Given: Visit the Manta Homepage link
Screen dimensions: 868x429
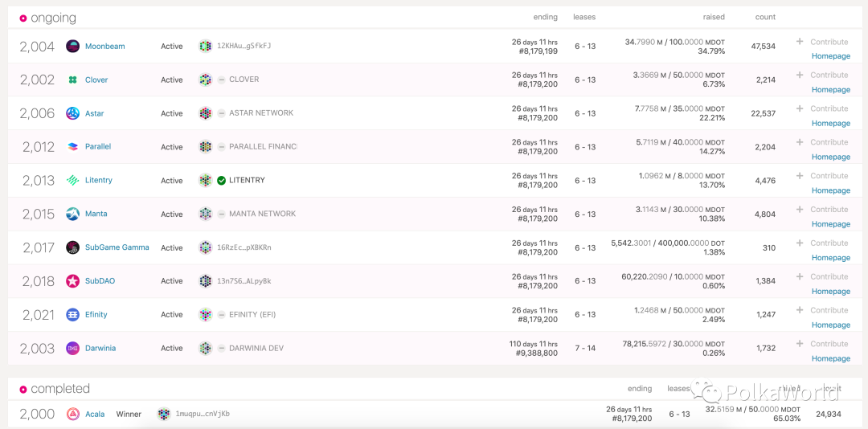Looking at the screenshot, I should pyautogui.click(x=831, y=224).
